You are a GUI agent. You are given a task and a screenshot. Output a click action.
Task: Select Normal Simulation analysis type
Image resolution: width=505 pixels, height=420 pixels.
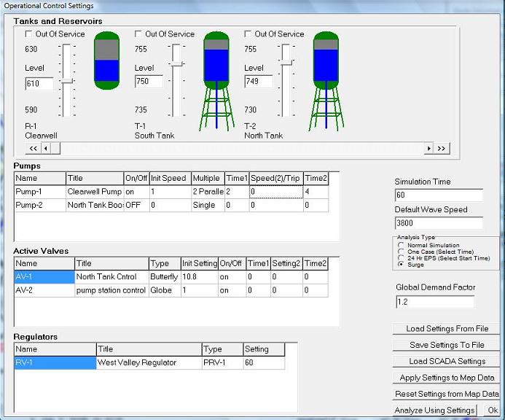tap(401, 245)
